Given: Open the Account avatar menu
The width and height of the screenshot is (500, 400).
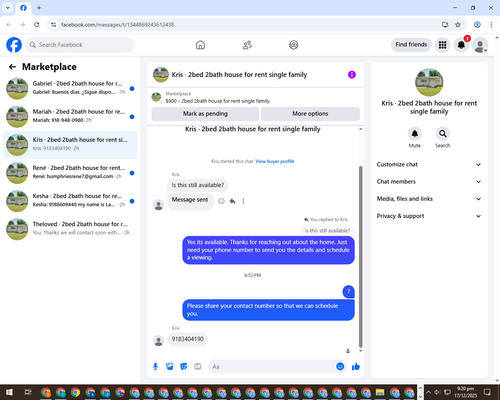Looking at the screenshot, I should (480, 45).
